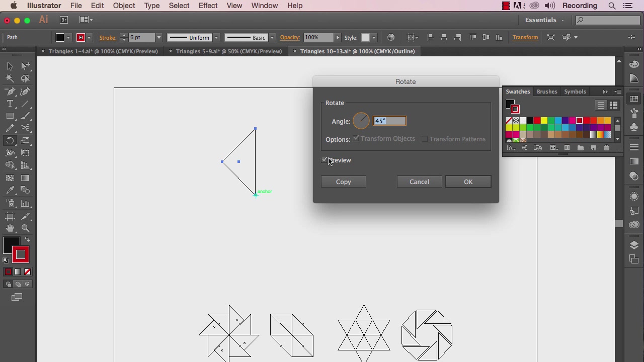Viewport: 644px width, 362px height.
Task: Open the Stroke panel link
Action: coord(108,38)
